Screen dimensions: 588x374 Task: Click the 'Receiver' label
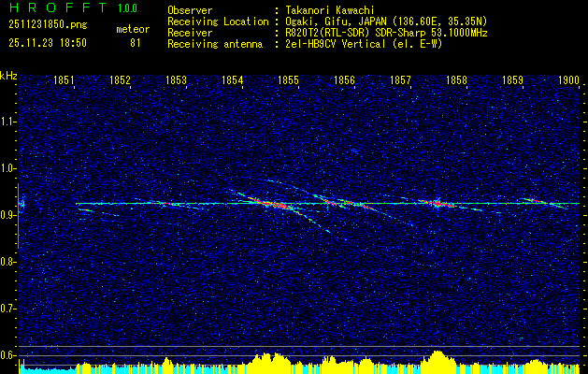point(190,33)
